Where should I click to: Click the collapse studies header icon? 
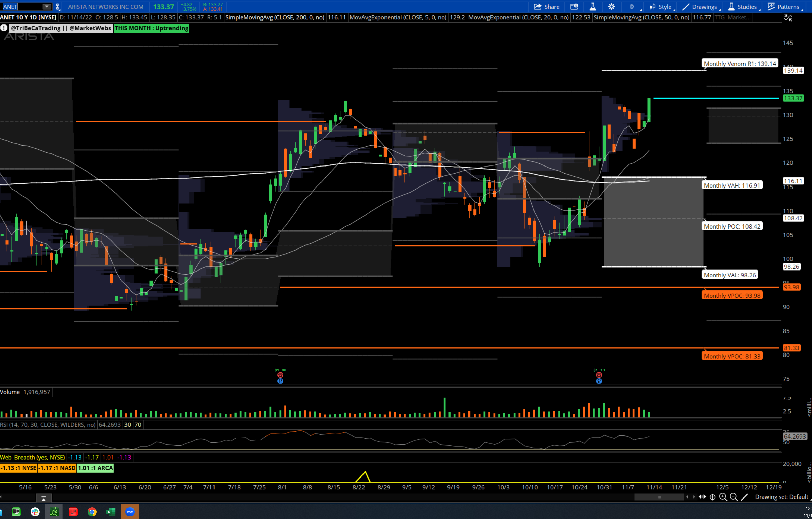point(788,17)
